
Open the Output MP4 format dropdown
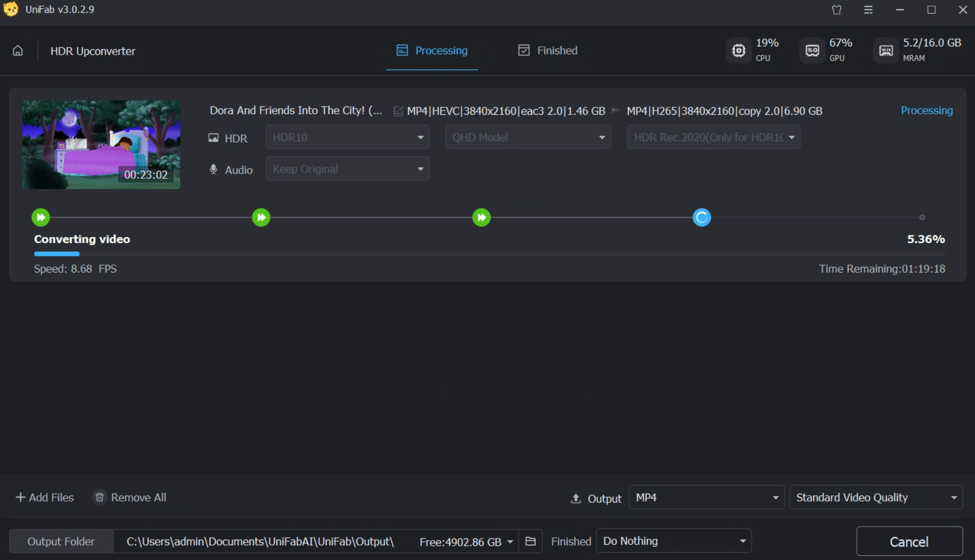click(706, 498)
